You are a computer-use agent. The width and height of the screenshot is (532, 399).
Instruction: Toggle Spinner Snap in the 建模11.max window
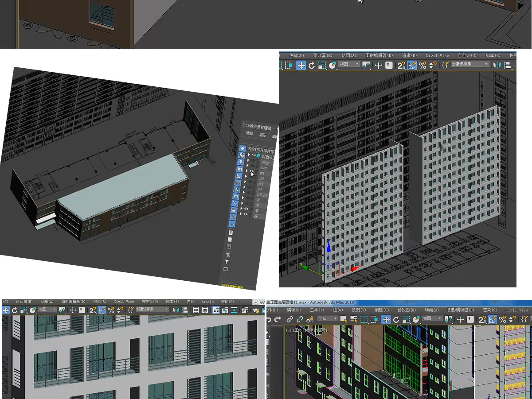(512, 319)
